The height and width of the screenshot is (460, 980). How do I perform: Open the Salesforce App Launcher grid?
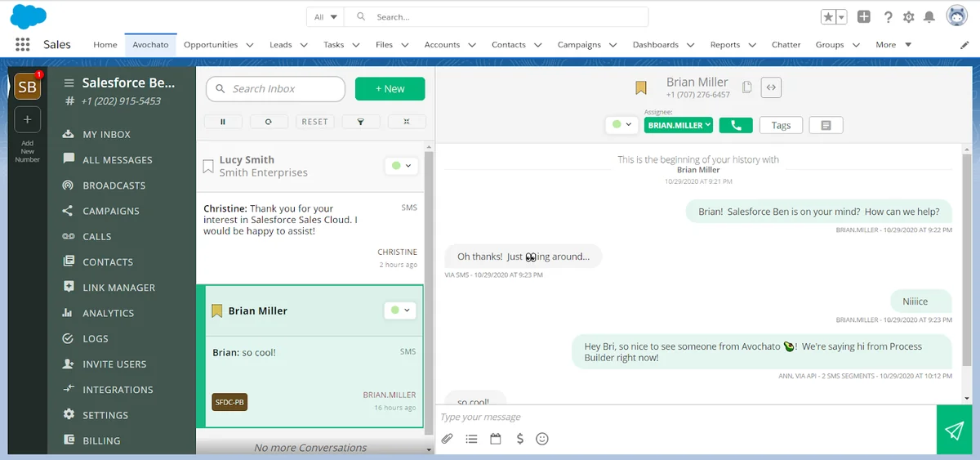pos(23,45)
